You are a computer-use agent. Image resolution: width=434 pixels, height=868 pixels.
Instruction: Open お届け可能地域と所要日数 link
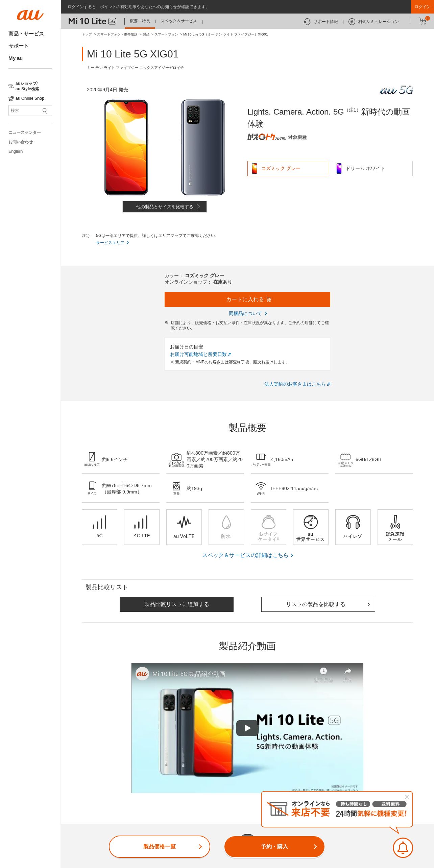[201, 354]
